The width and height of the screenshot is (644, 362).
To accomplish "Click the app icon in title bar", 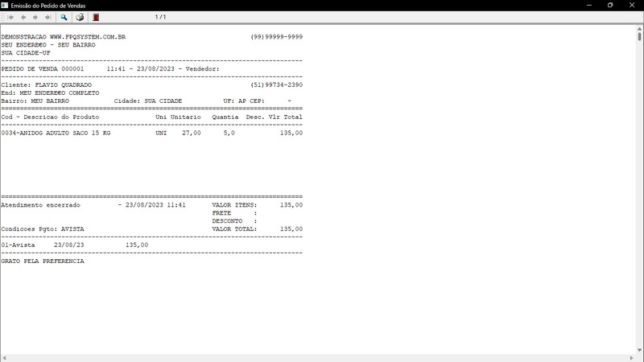I will point(5,6).
